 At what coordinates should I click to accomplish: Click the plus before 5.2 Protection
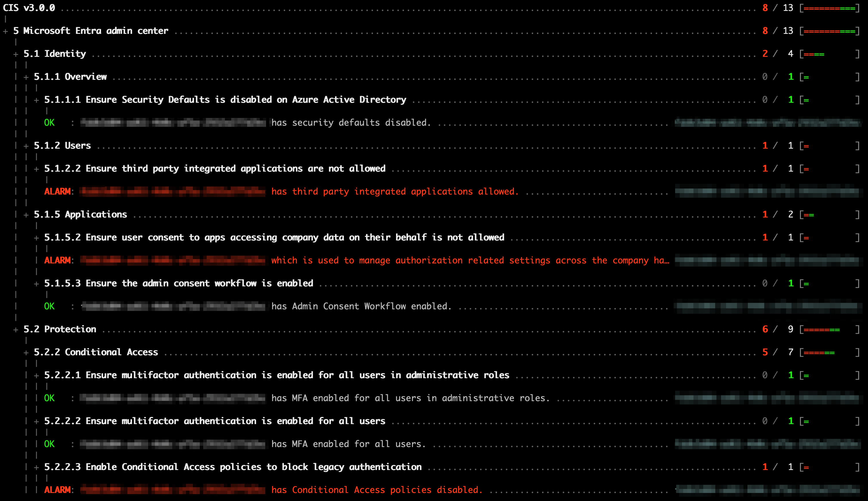coord(16,330)
